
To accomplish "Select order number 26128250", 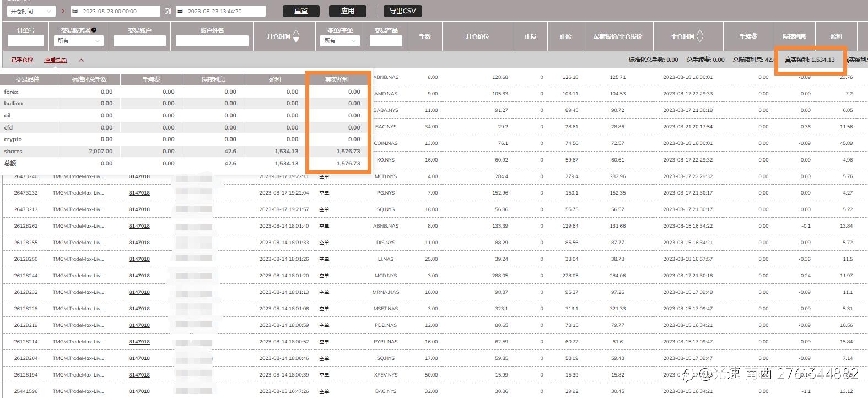I will point(26,259).
